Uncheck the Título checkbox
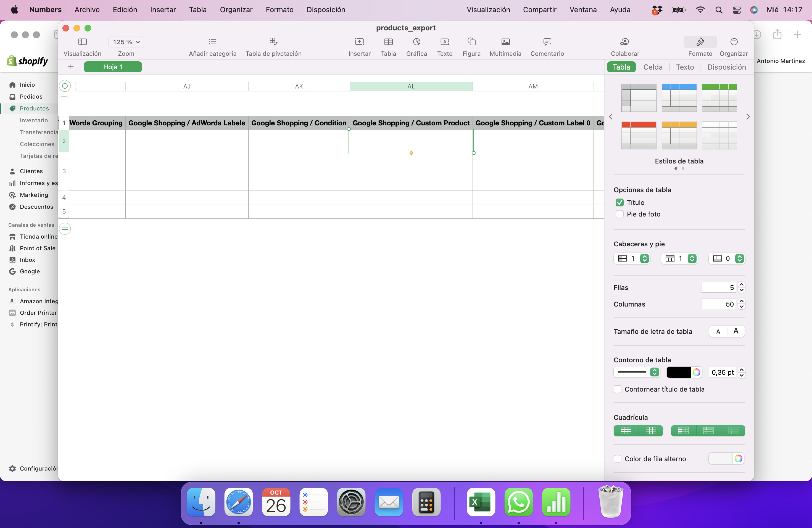The image size is (812, 528). (x=619, y=203)
